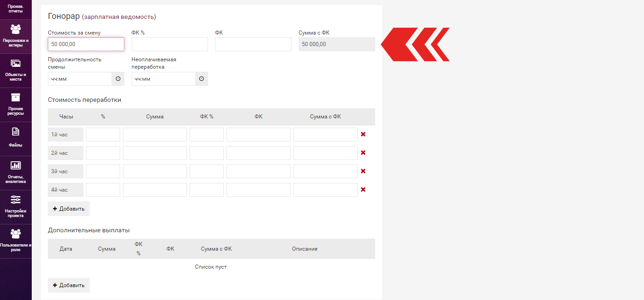Click the 3й час hour cell
Viewport: 644px width, 300px height.
(x=65, y=171)
